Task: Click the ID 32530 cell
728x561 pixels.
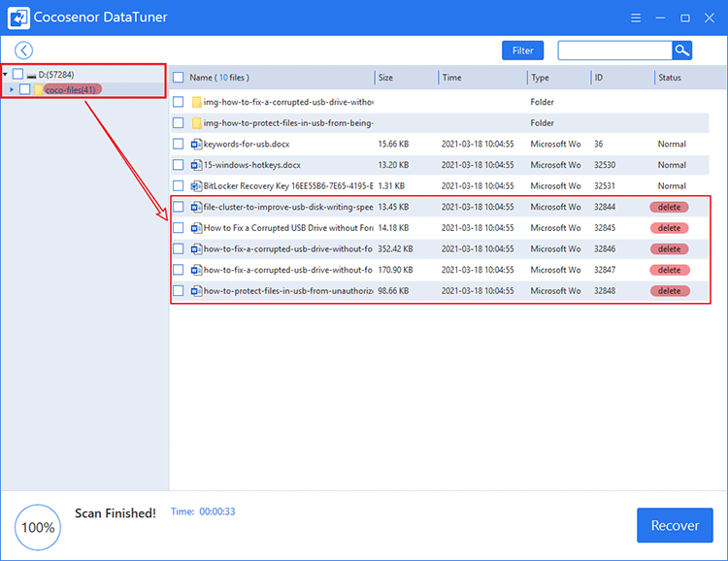Action: click(605, 165)
